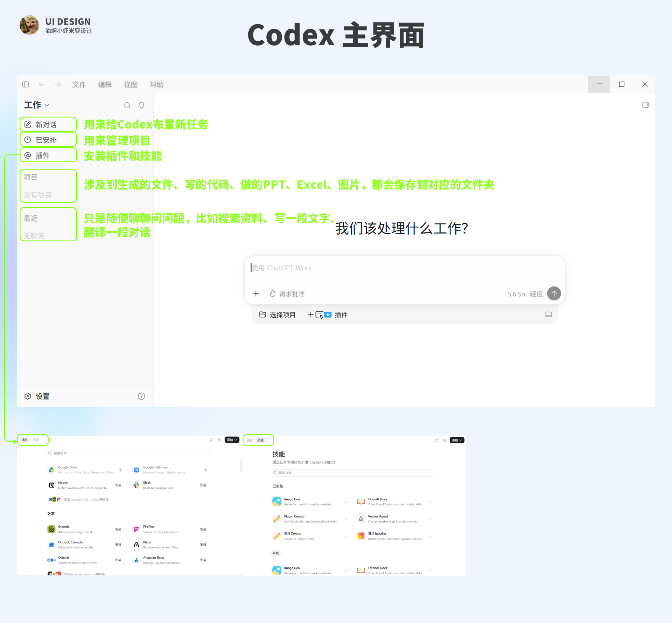Viewport: 672px width, 623px height.
Task: Switch to 技能 tab in plugins panel
Action: (35, 440)
